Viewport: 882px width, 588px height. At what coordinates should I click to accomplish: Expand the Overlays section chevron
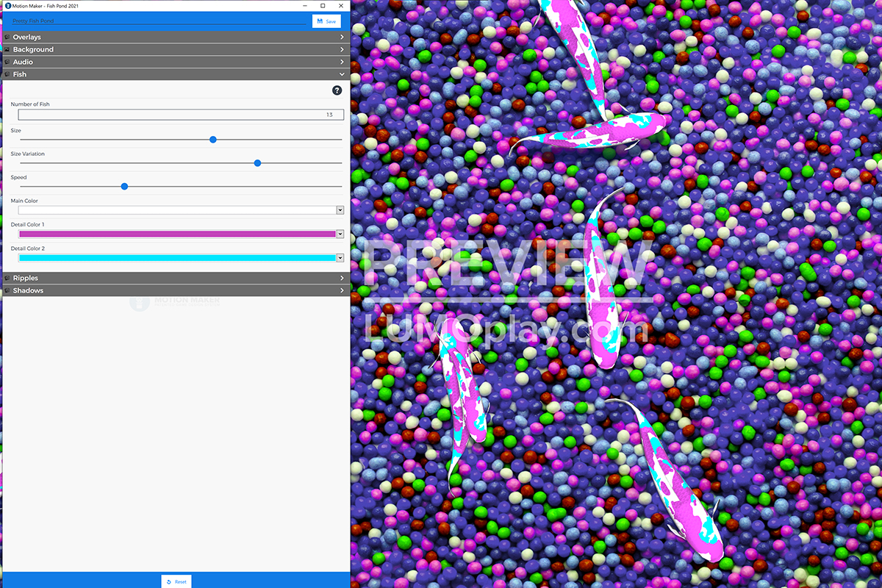coord(342,37)
